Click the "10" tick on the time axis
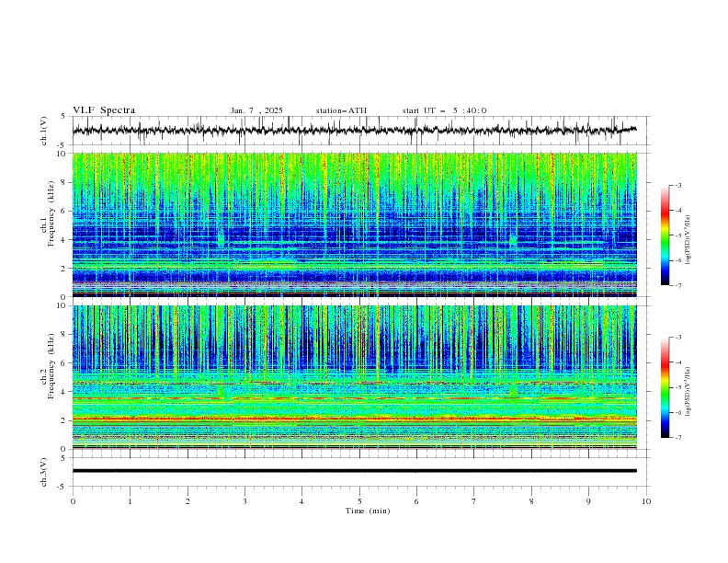The width and height of the screenshot is (728, 563). (646, 501)
